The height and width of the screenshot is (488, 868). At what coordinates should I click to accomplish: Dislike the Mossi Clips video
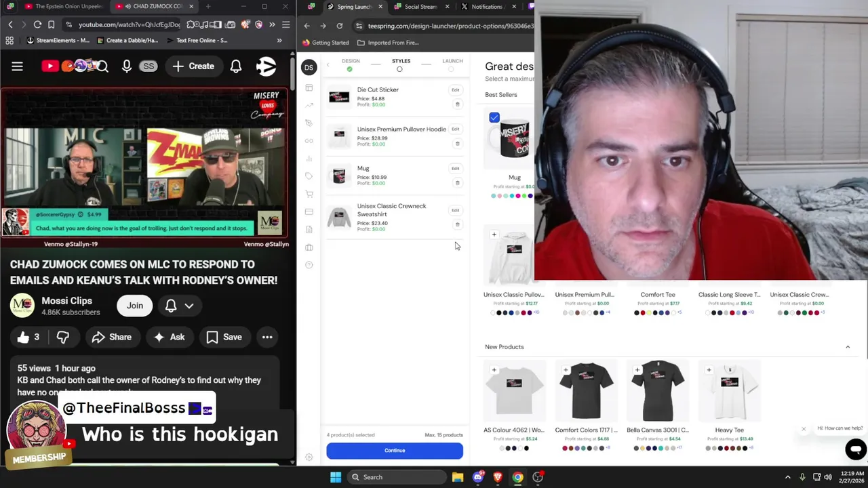click(63, 337)
